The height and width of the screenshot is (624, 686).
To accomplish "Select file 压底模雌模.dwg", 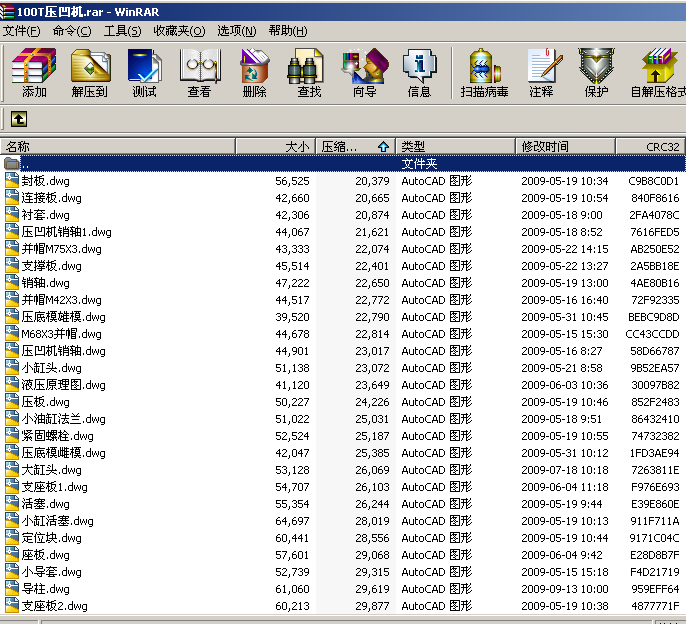I will (x=63, y=453).
